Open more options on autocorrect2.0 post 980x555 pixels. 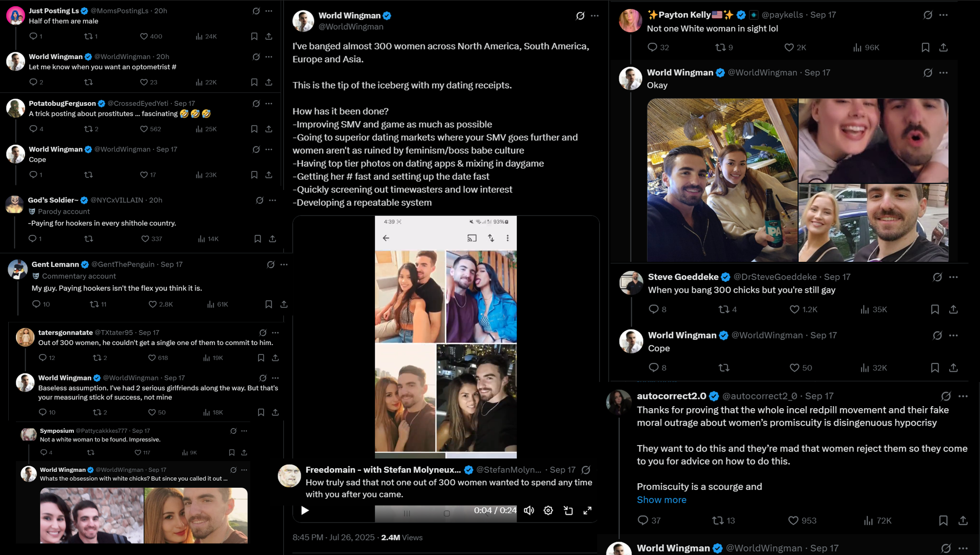click(x=963, y=396)
